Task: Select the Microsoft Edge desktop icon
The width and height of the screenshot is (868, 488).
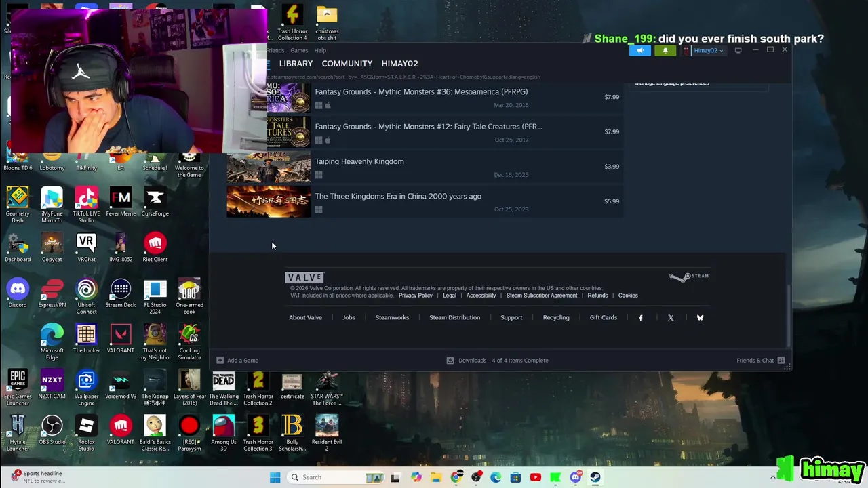Action: (52, 342)
